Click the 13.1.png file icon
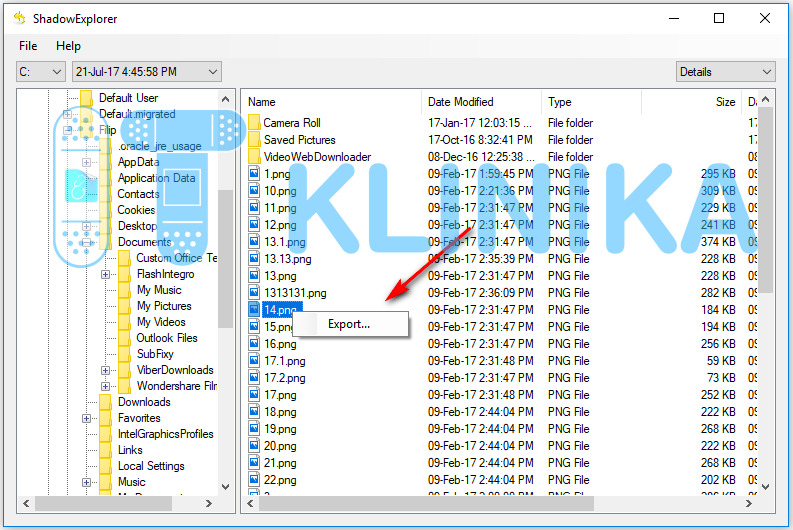Viewport: 793px width, 530px height. (x=254, y=242)
